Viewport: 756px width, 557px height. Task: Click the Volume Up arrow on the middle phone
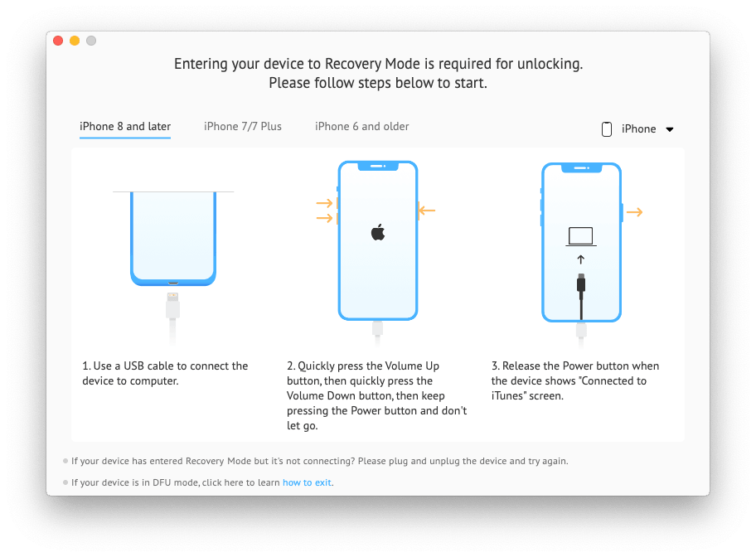pyautogui.click(x=322, y=202)
